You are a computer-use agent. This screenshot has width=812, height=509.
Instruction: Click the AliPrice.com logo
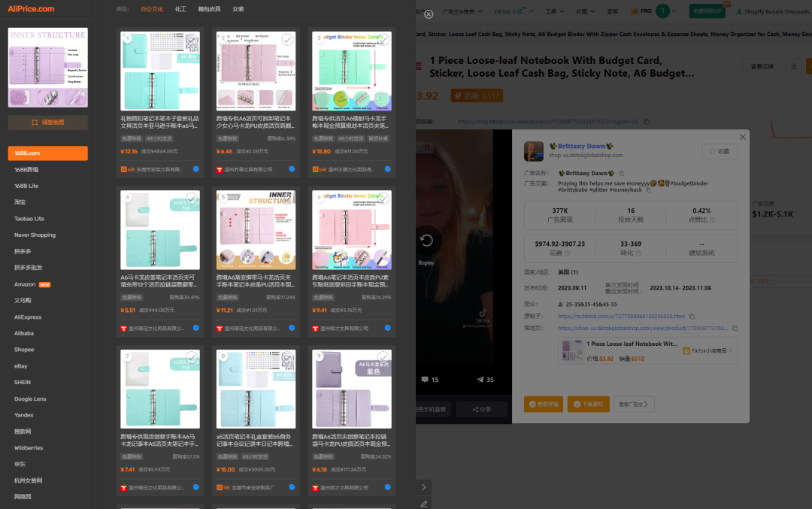click(x=31, y=9)
